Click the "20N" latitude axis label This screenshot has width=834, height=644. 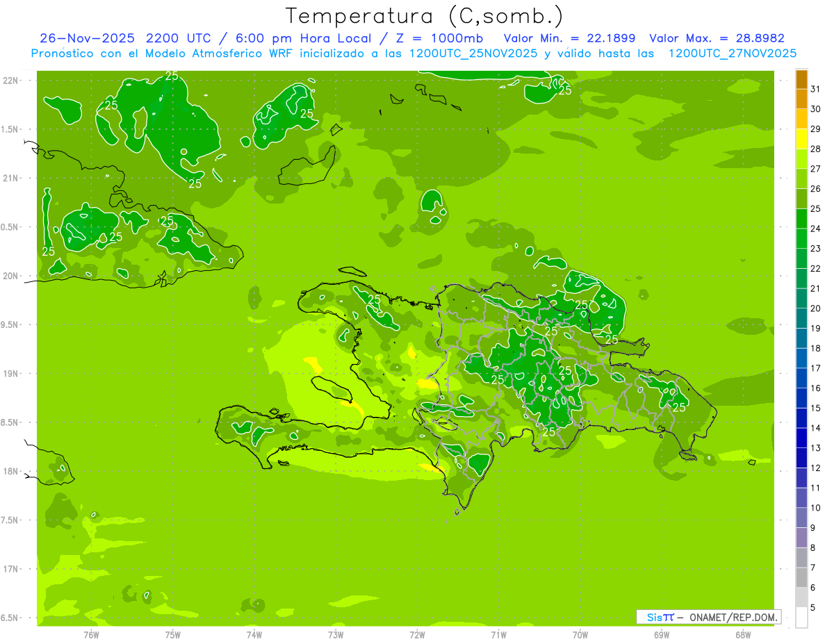coord(11,276)
